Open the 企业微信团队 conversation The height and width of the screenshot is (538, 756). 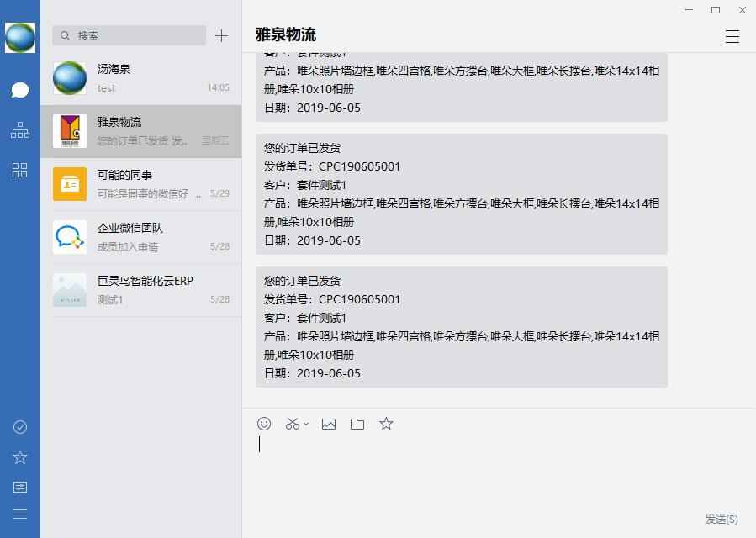click(x=145, y=237)
